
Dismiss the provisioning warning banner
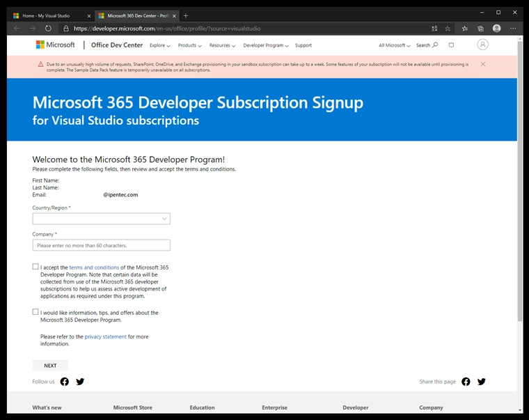483,64
